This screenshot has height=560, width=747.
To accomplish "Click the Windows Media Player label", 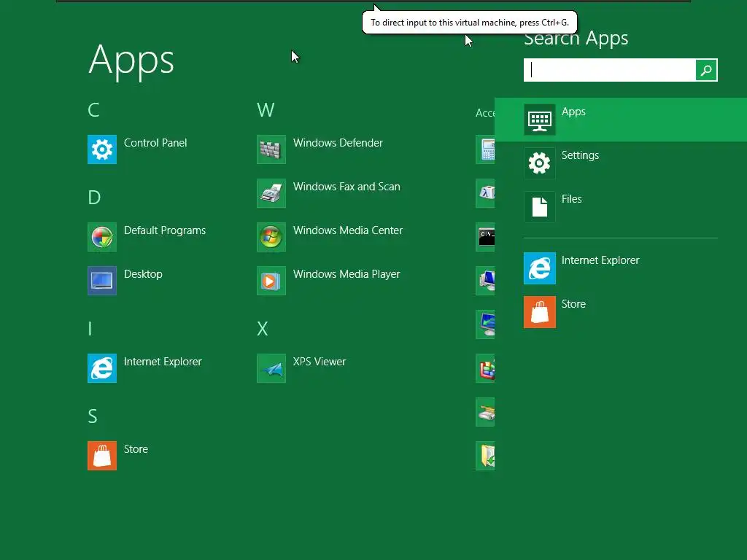I will (347, 274).
